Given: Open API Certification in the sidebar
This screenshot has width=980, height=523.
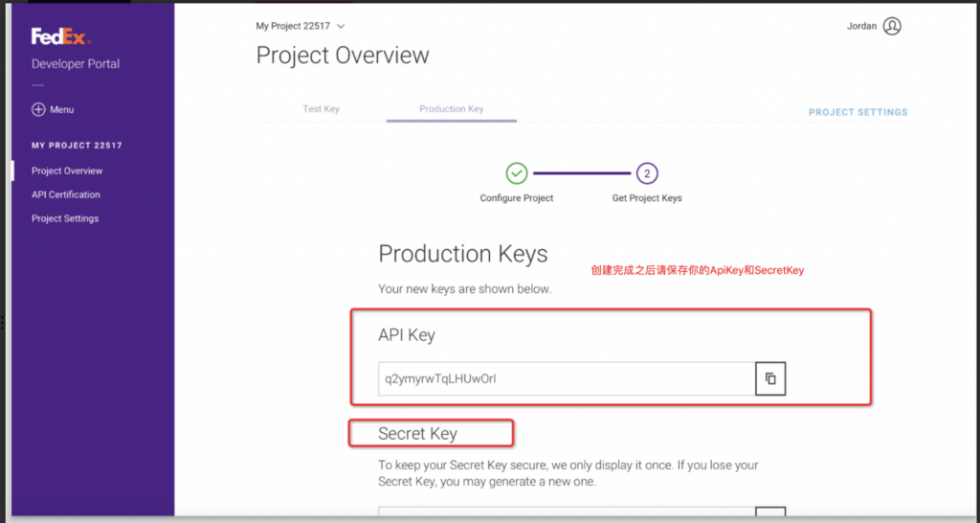Looking at the screenshot, I should point(66,194).
